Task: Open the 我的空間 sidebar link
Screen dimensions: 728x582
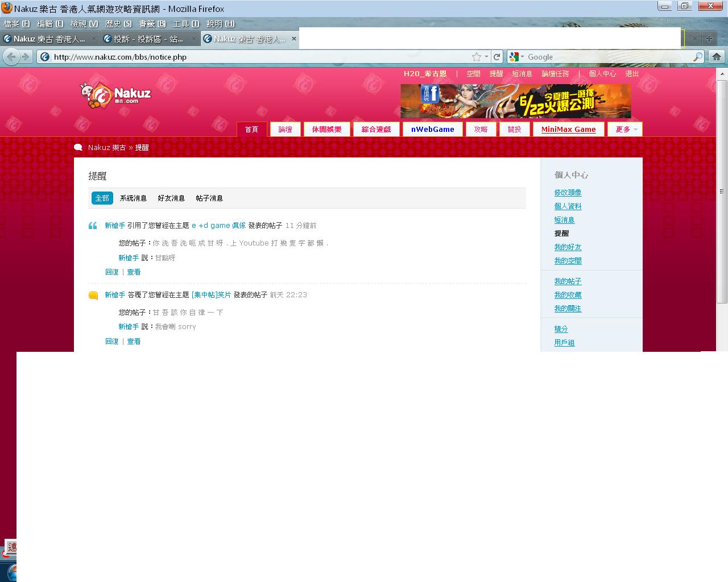Action: [x=568, y=261]
